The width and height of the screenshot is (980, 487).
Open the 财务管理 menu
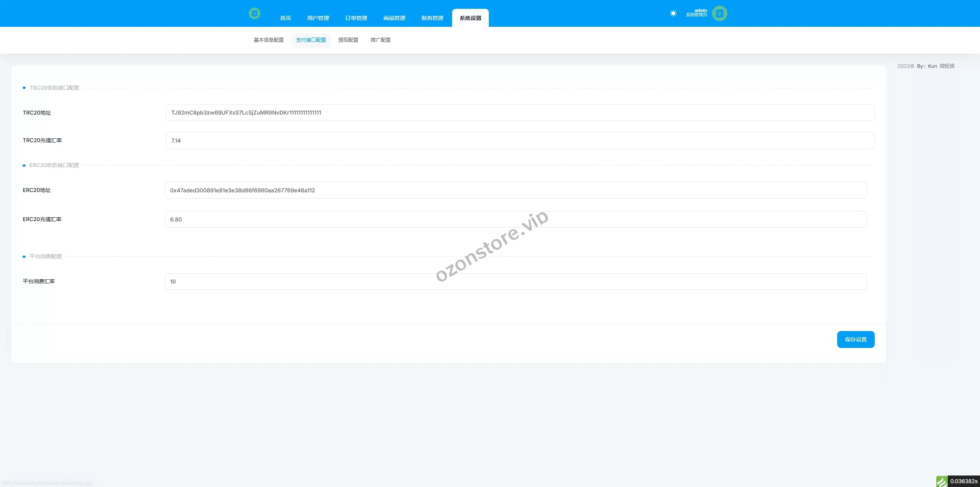432,18
